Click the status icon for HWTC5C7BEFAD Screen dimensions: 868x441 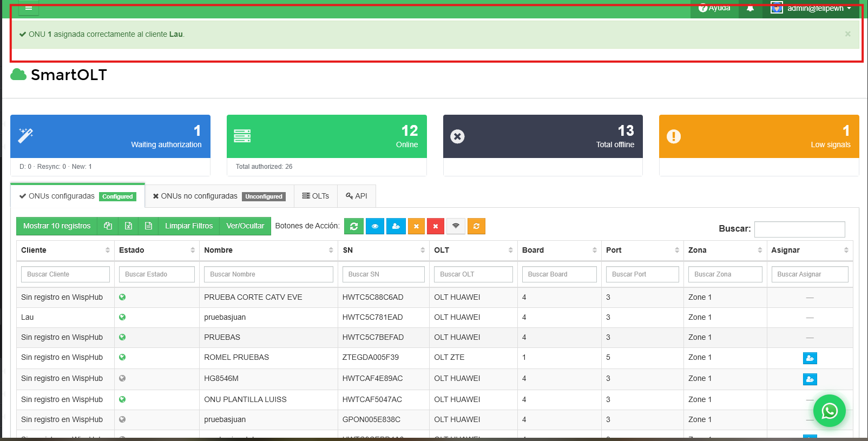(122, 337)
